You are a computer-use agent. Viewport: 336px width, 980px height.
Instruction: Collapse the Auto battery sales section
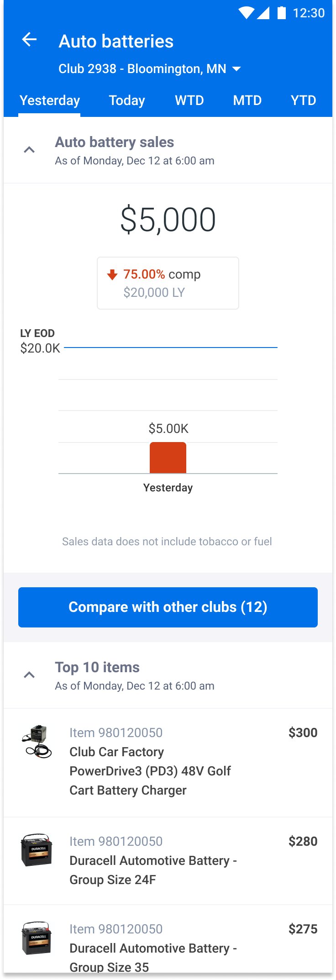point(29,150)
